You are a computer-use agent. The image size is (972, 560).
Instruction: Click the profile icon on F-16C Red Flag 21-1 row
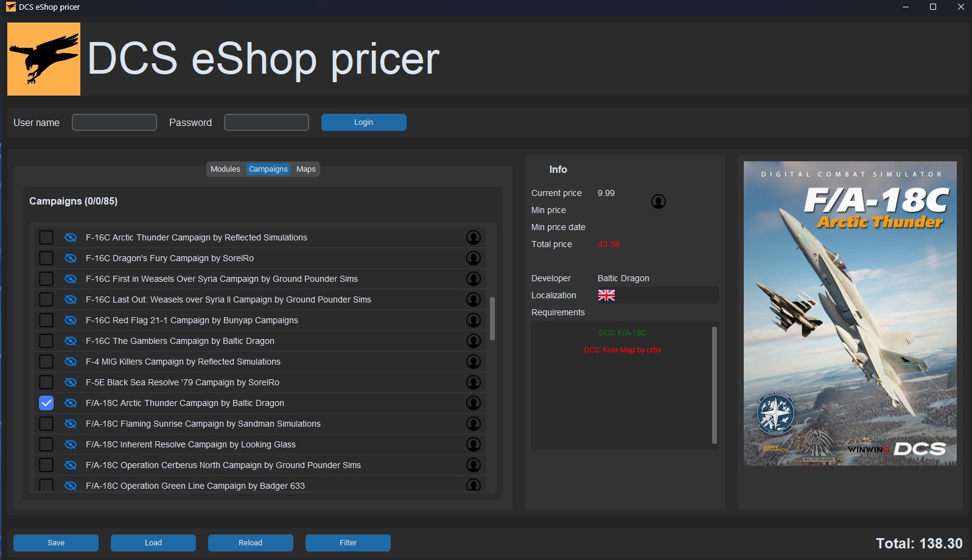point(473,320)
